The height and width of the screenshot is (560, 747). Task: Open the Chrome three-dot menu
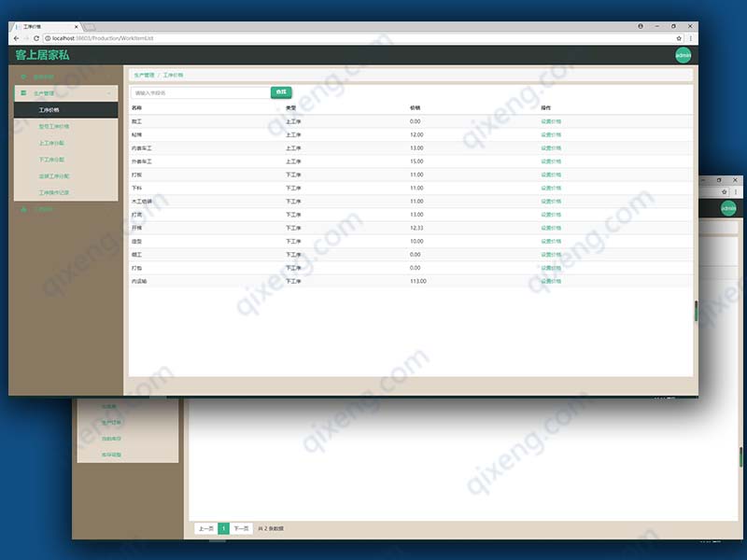click(691, 38)
